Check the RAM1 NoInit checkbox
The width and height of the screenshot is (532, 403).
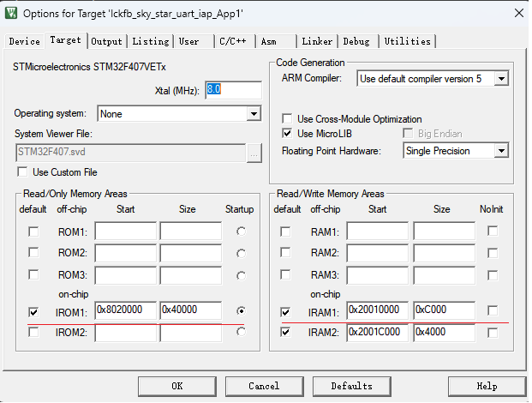493,232
